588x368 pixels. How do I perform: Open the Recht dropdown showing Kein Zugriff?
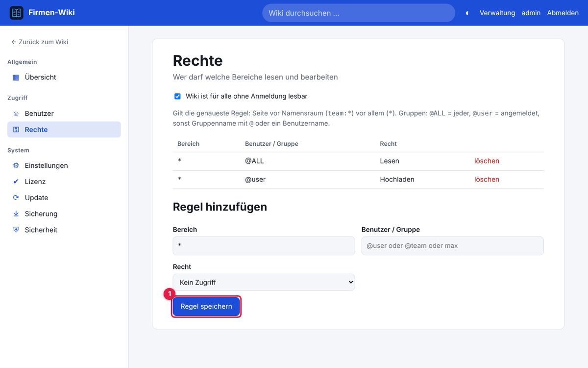264,283
